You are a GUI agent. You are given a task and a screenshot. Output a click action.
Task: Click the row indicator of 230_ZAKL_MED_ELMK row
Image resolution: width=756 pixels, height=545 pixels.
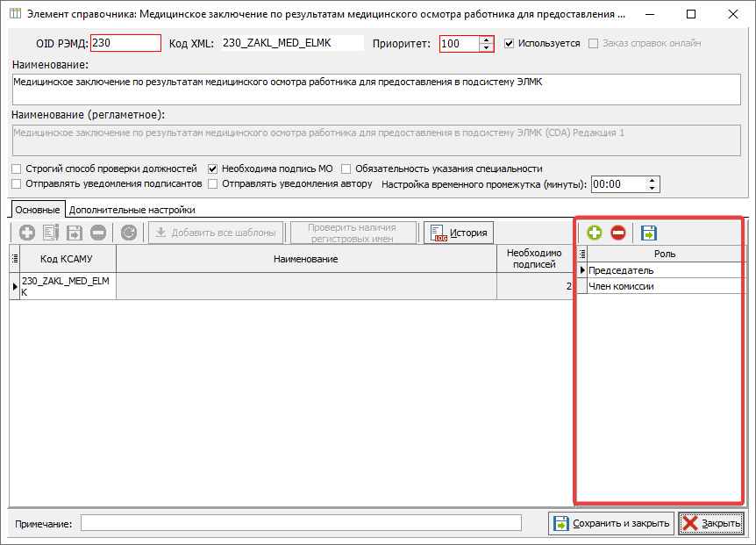coord(15,286)
